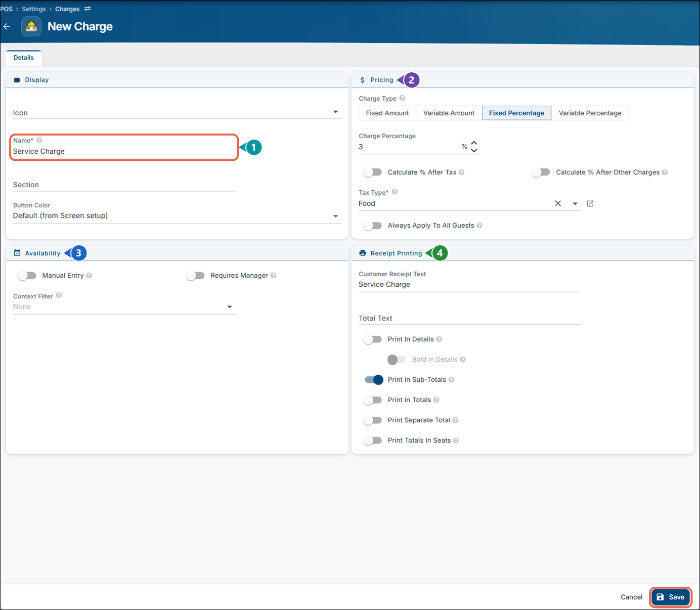
Task: Disable Print In Sub-Totals toggle
Action: coord(374,380)
